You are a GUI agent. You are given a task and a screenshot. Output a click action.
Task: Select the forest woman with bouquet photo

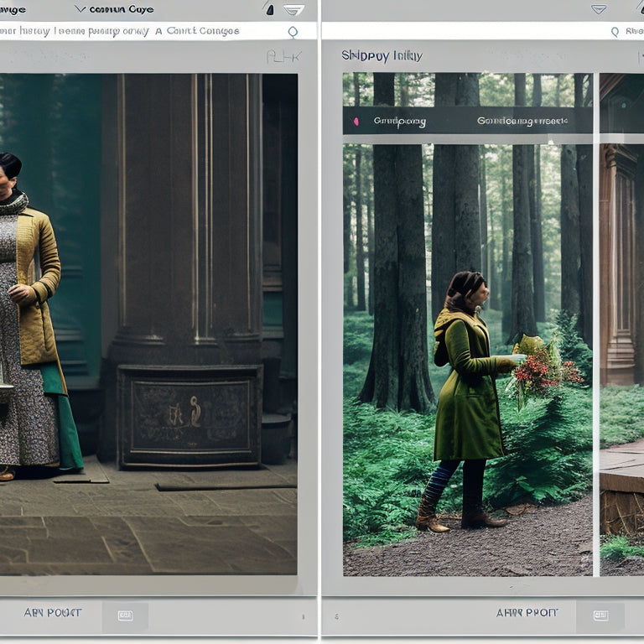pos(467,352)
